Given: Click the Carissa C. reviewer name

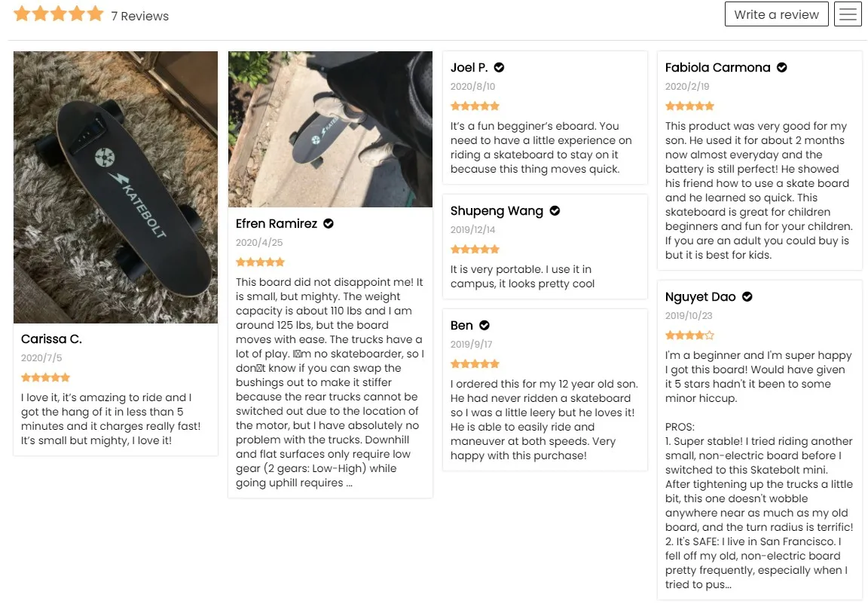Looking at the screenshot, I should pyautogui.click(x=51, y=339).
